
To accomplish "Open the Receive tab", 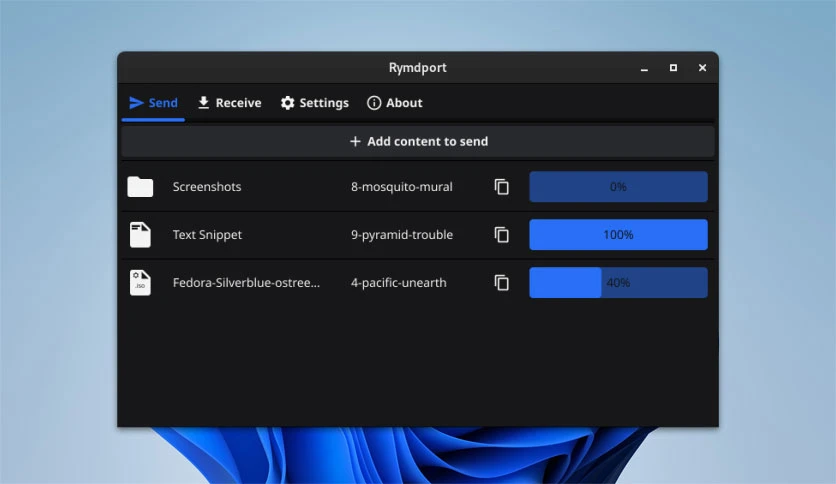I will point(229,103).
